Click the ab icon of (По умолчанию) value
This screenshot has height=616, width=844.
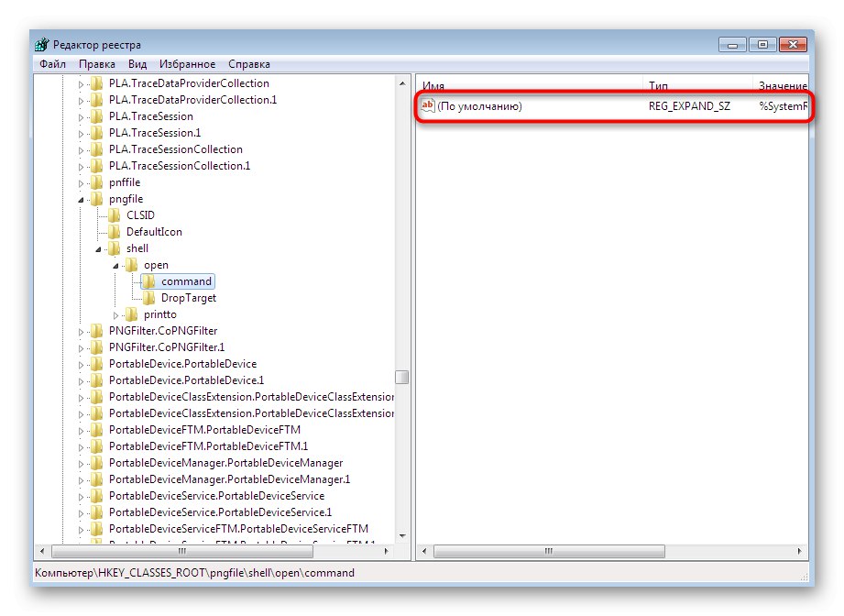click(427, 105)
